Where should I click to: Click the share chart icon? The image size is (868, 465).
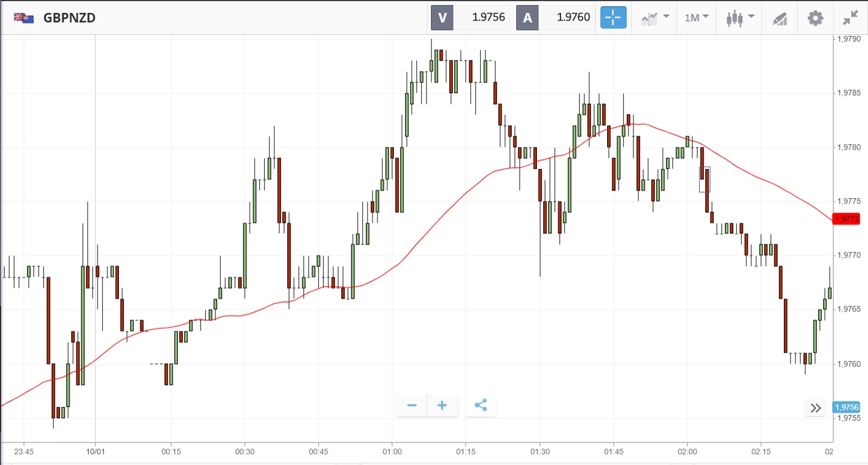481,406
